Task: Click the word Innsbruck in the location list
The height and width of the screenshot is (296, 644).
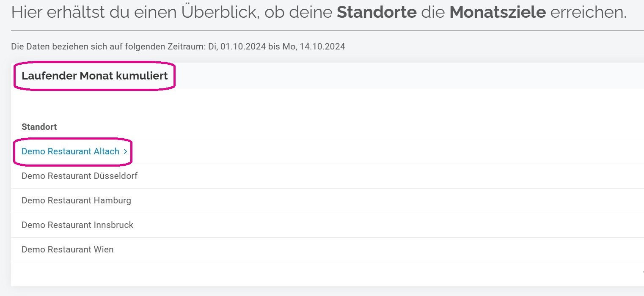Action: coord(113,225)
